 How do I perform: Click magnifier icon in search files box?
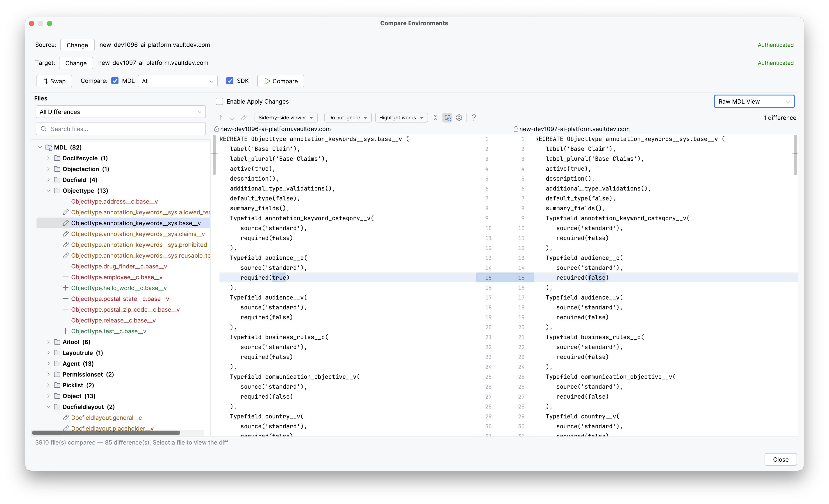(x=44, y=129)
